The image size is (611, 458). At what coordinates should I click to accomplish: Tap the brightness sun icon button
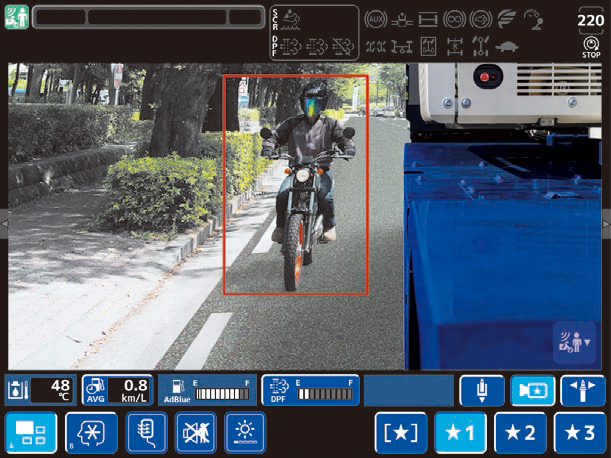tap(245, 433)
